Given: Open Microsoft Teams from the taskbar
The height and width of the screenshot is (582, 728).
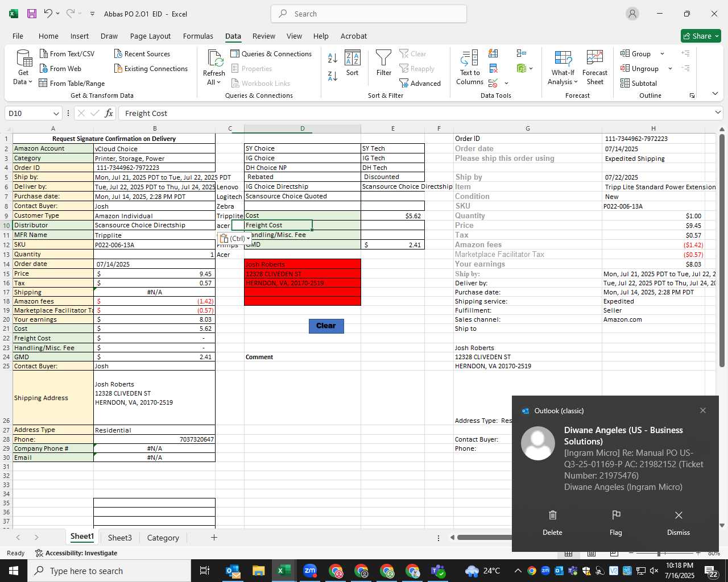Looking at the screenshot, I should (438, 571).
